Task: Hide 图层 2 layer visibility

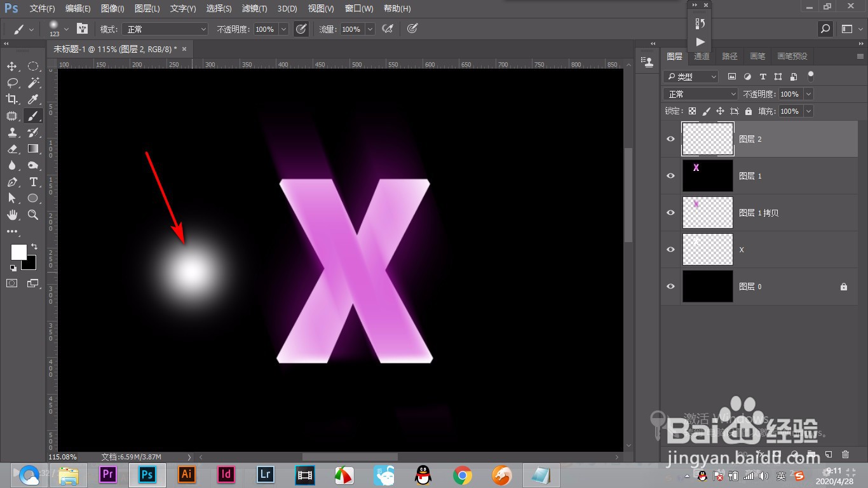Action: click(670, 139)
